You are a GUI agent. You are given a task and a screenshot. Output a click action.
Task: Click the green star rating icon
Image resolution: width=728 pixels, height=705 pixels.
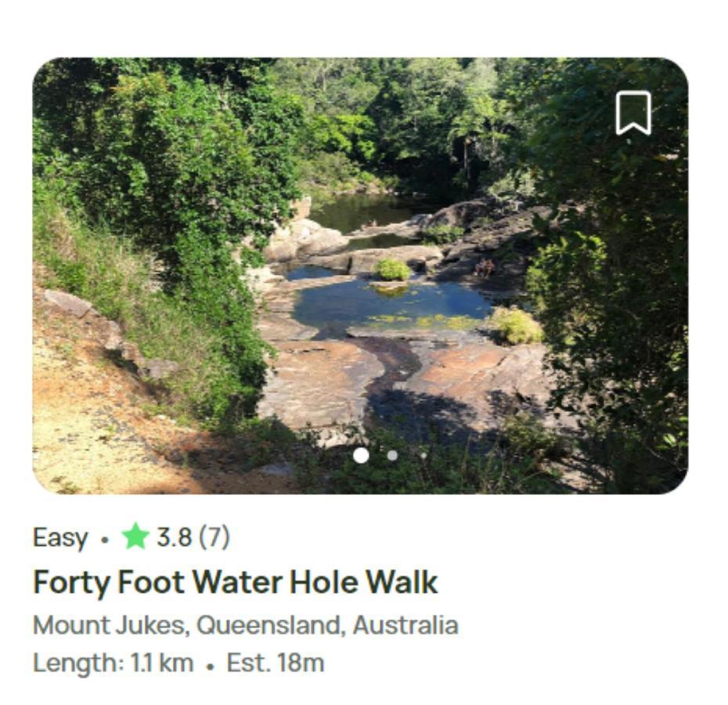coord(135,537)
